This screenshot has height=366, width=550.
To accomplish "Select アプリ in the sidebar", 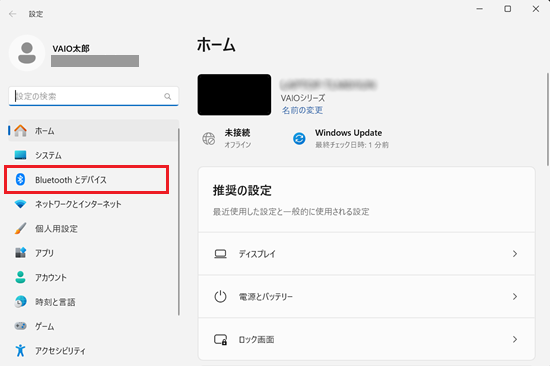I will coord(93,253).
